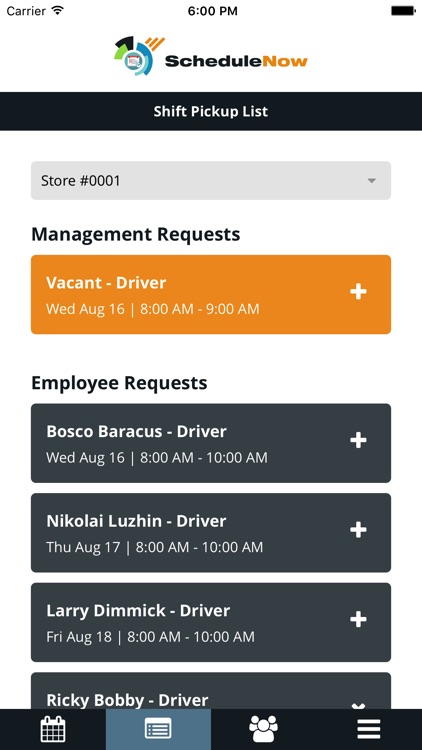The height and width of the screenshot is (750, 422).
Task: Open the calendar tab icon
Action: pos(53,729)
